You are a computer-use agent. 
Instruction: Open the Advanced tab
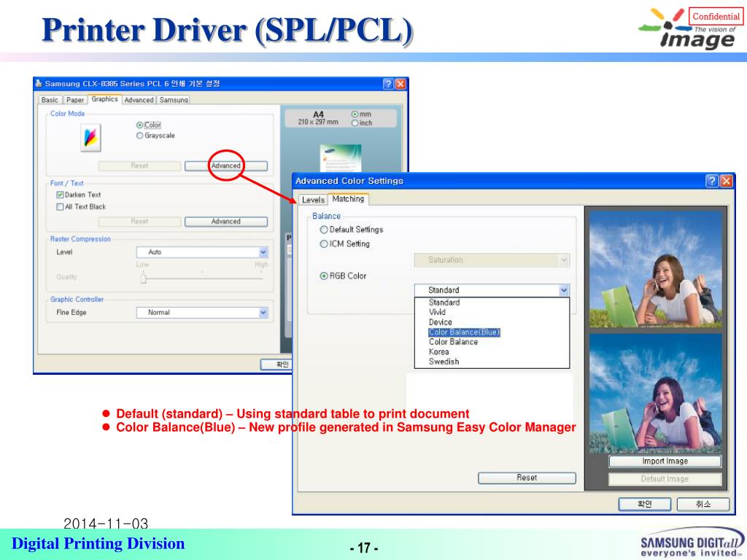[139, 100]
